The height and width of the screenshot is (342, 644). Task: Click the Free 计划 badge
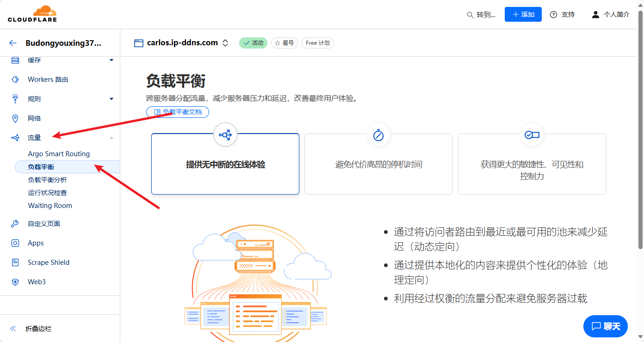317,43
